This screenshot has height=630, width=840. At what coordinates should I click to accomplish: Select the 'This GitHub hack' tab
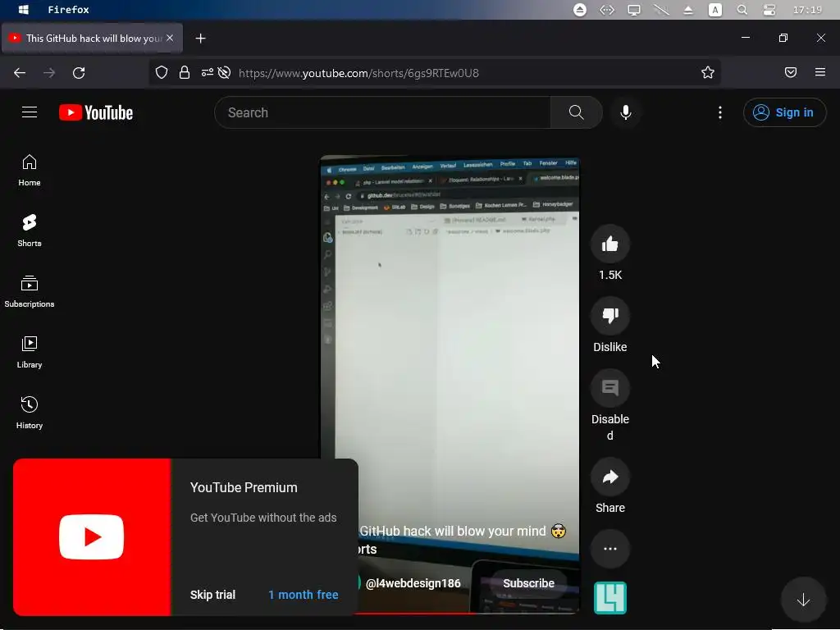click(x=92, y=38)
